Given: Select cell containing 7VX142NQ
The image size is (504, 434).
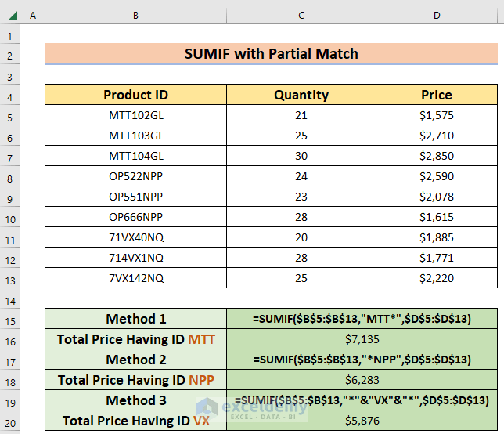Looking at the screenshot, I should coord(135,278).
